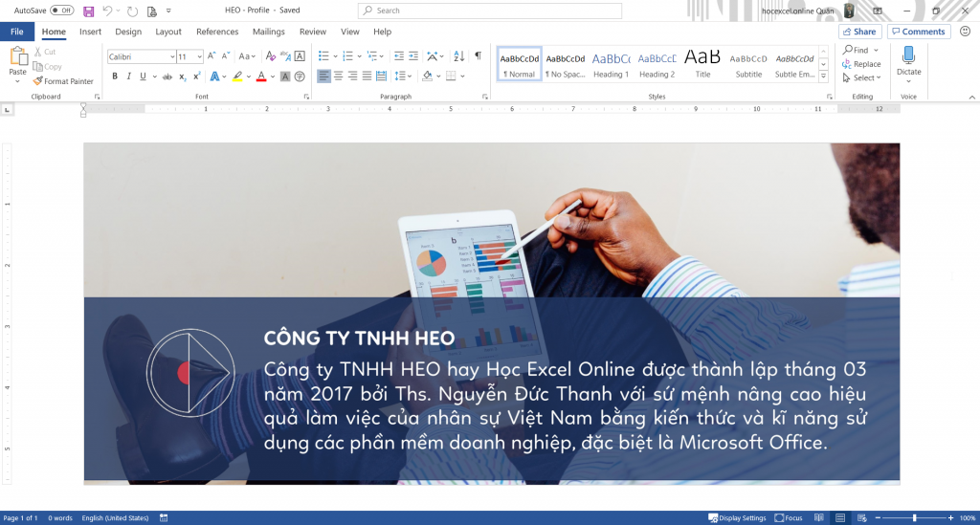Click the Share button
Screen dimensions: 980x525
pyautogui.click(x=858, y=32)
